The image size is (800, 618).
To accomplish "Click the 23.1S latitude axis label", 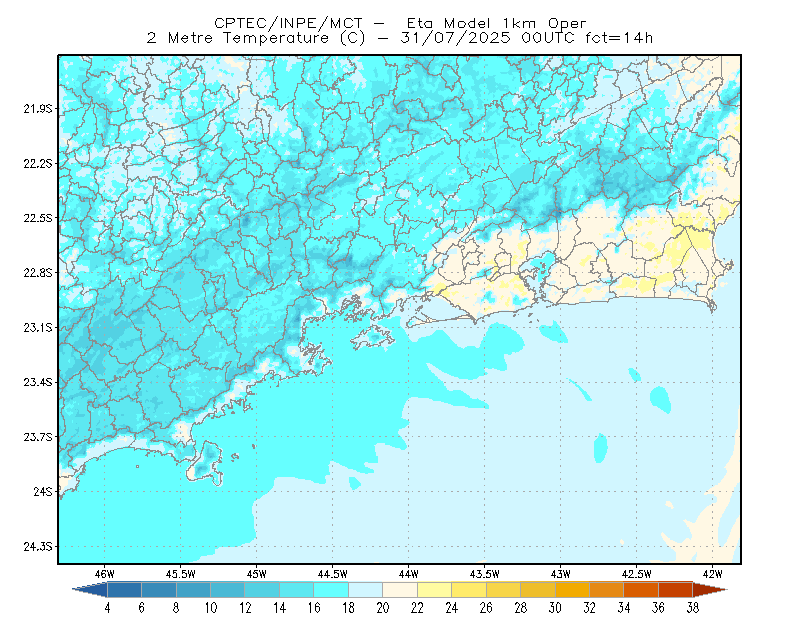I will point(38,327).
